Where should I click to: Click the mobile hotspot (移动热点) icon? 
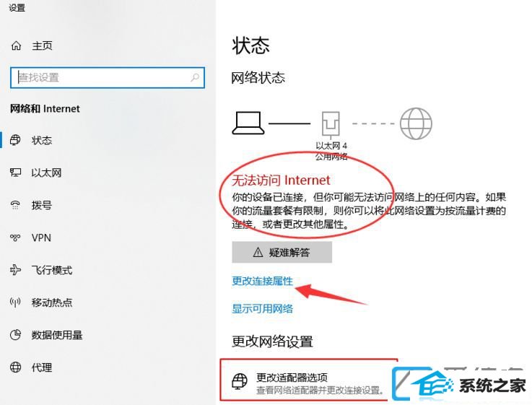tap(15, 302)
